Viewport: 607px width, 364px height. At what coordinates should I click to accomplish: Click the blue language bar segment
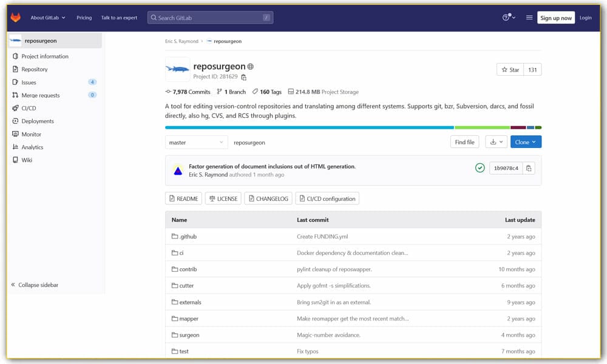tap(309, 127)
